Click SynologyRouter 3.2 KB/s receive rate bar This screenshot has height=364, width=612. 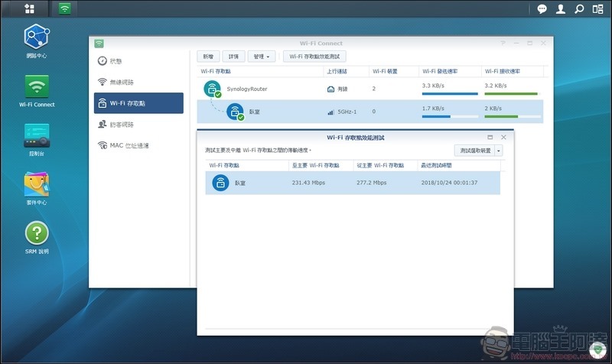[x=513, y=93]
